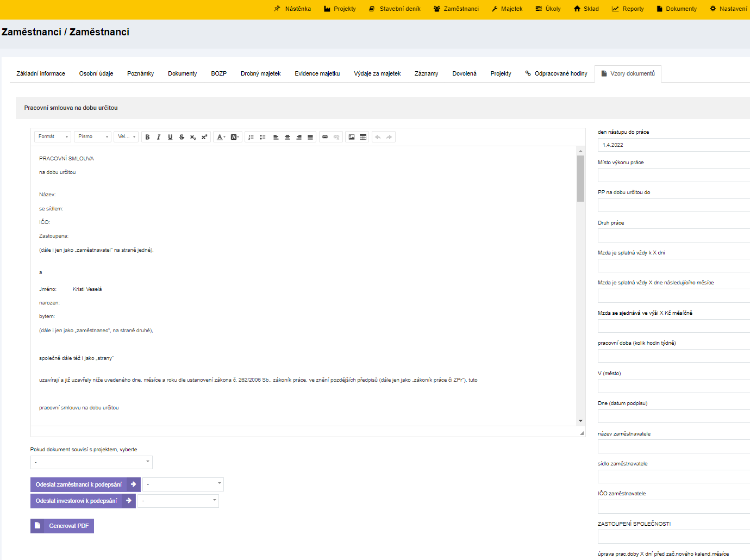Toggle superscript formatting

click(x=204, y=137)
